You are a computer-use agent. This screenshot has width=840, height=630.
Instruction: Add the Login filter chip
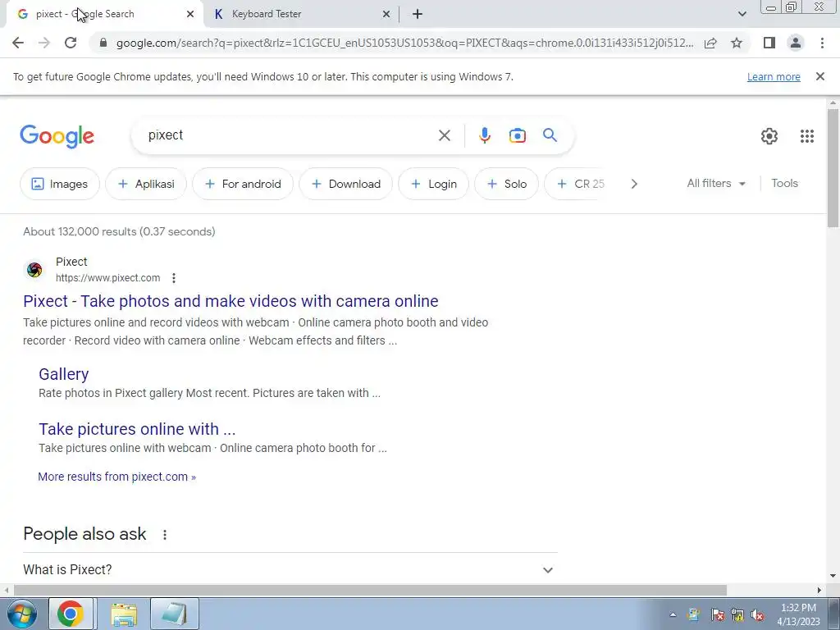(433, 184)
